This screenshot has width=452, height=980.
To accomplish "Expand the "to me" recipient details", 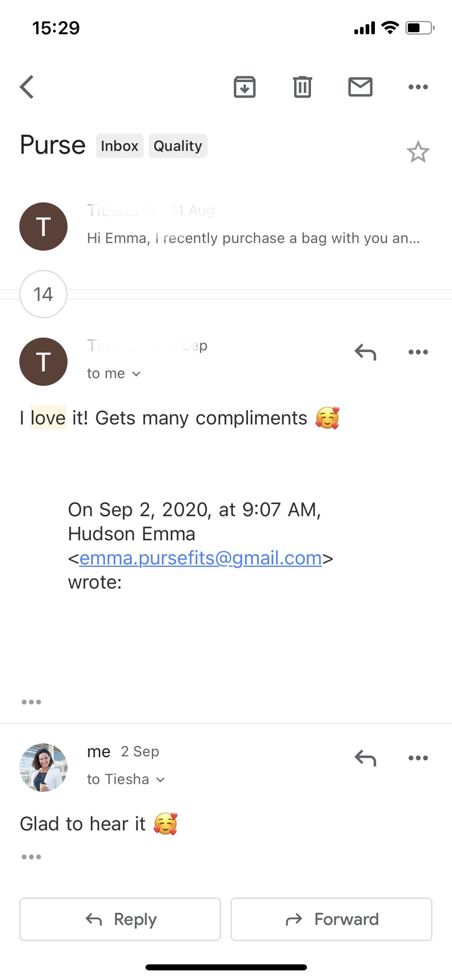I will [x=114, y=373].
